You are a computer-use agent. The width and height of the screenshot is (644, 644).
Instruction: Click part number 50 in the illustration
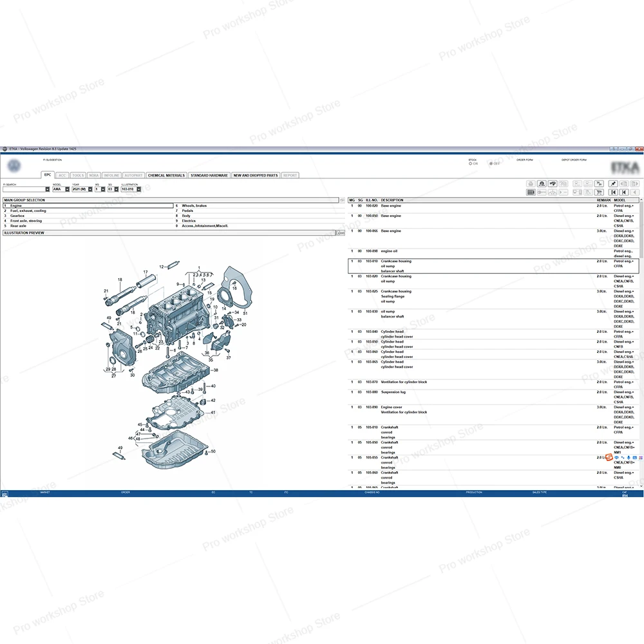click(x=213, y=451)
